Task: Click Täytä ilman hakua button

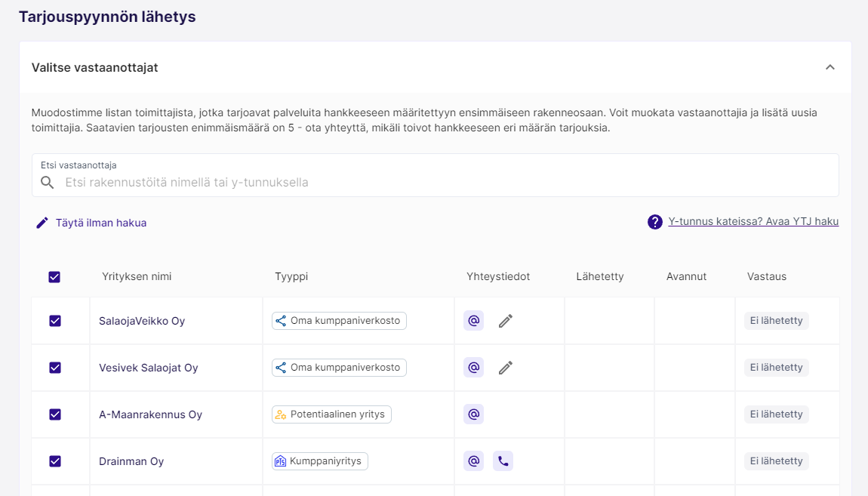Action: [x=91, y=223]
